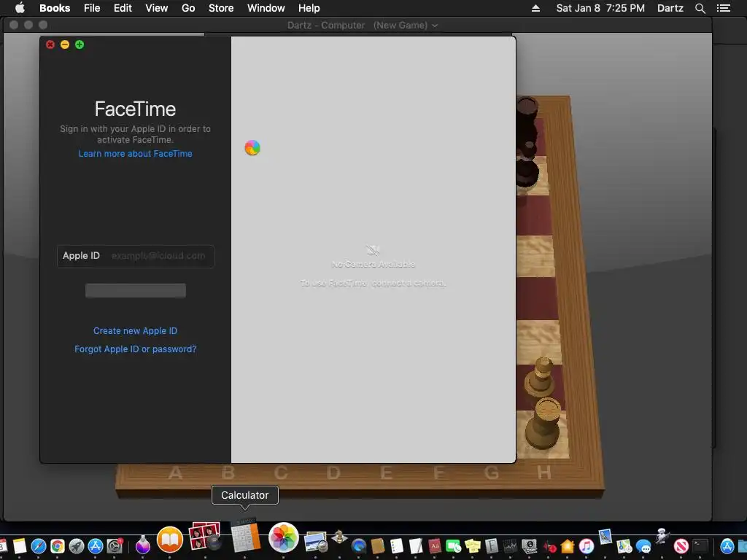Follow Learn more about FaceTime link
The width and height of the screenshot is (747, 560).
coord(135,153)
